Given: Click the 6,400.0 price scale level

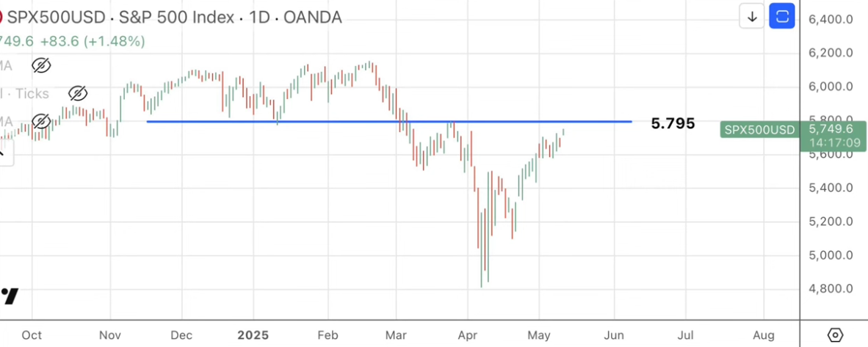Looking at the screenshot, I should (x=831, y=20).
